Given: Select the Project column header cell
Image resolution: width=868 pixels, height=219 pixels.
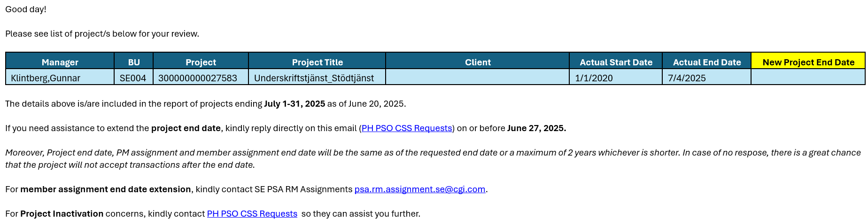Looking at the screenshot, I should pos(201,61).
